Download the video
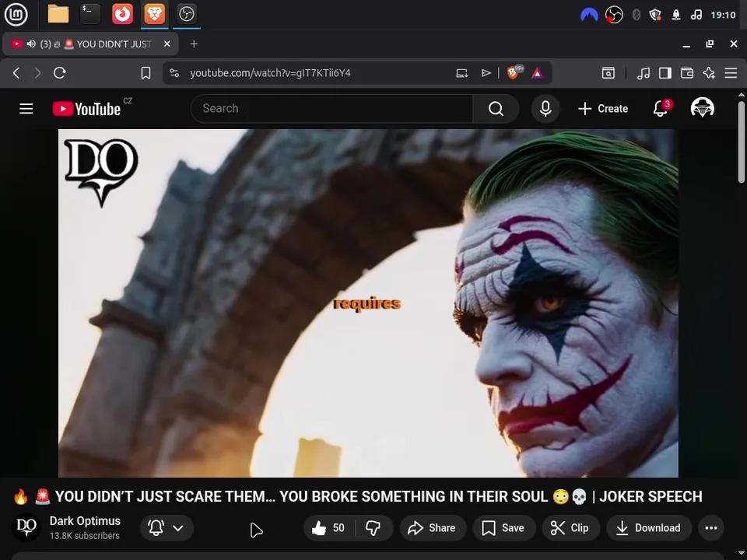This screenshot has width=747, height=560. (x=649, y=527)
